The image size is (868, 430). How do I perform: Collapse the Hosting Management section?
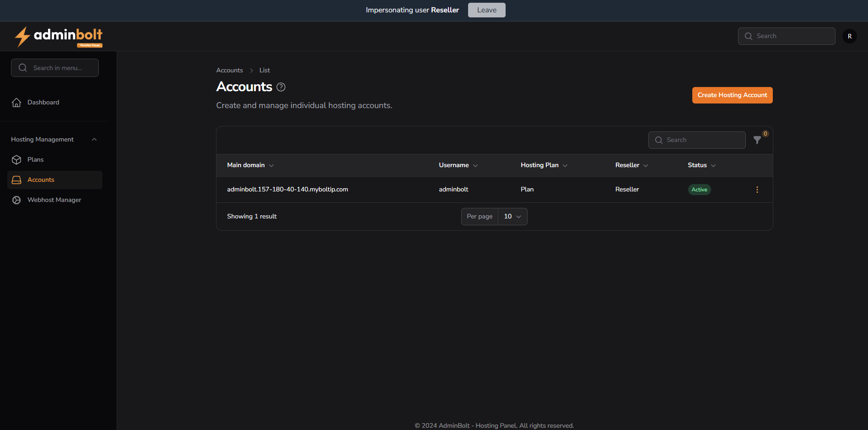[94, 139]
